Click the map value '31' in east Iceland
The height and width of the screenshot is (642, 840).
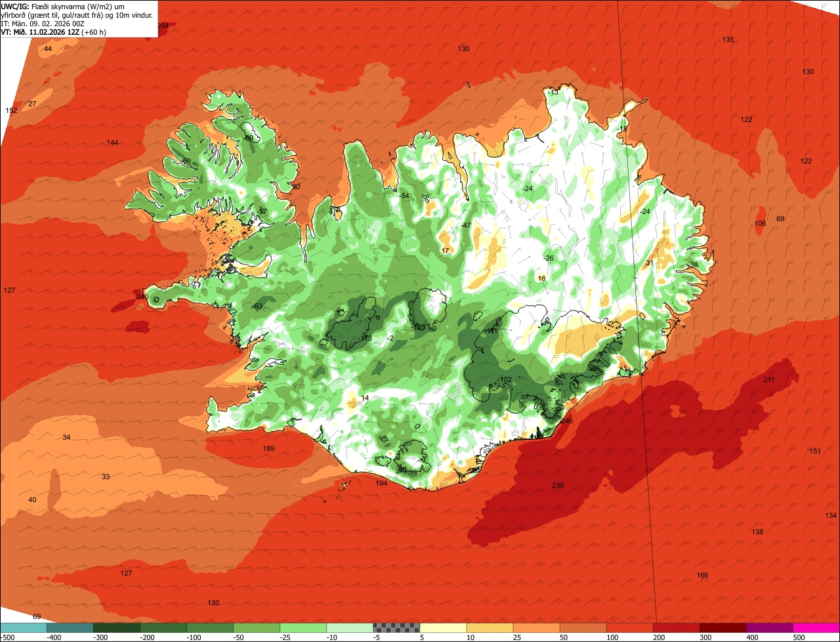click(x=650, y=263)
